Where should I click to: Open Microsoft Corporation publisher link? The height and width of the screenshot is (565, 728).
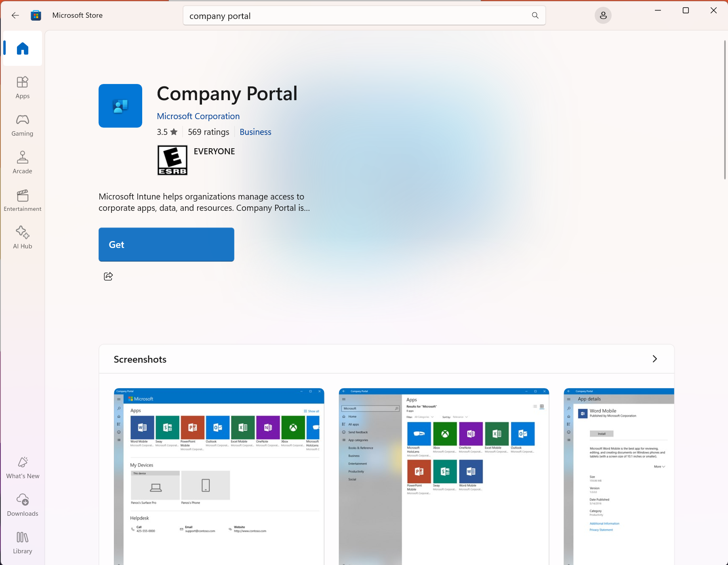click(x=198, y=116)
